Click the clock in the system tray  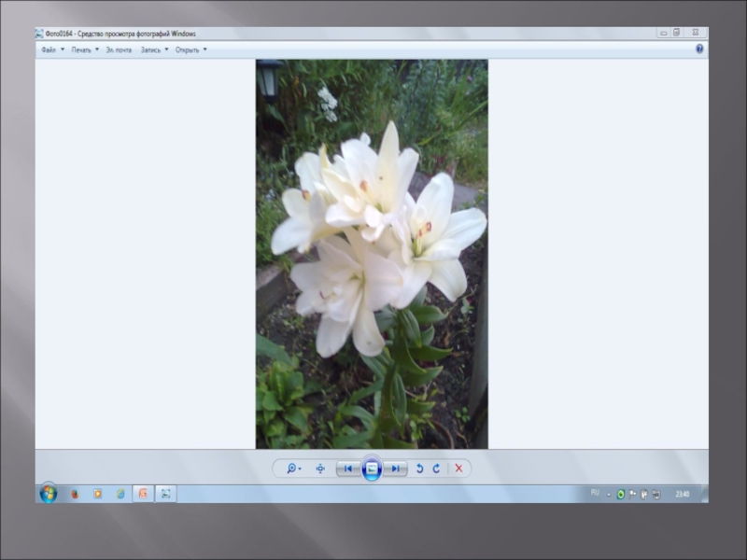(683, 494)
